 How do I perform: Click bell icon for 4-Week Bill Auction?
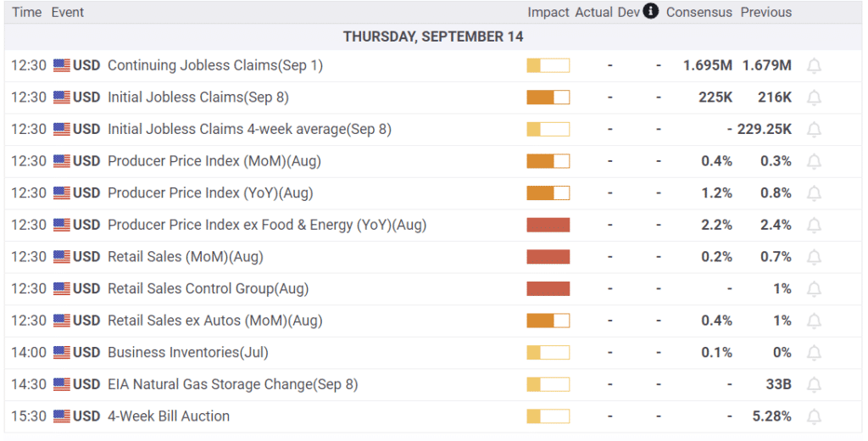coord(814,416)
